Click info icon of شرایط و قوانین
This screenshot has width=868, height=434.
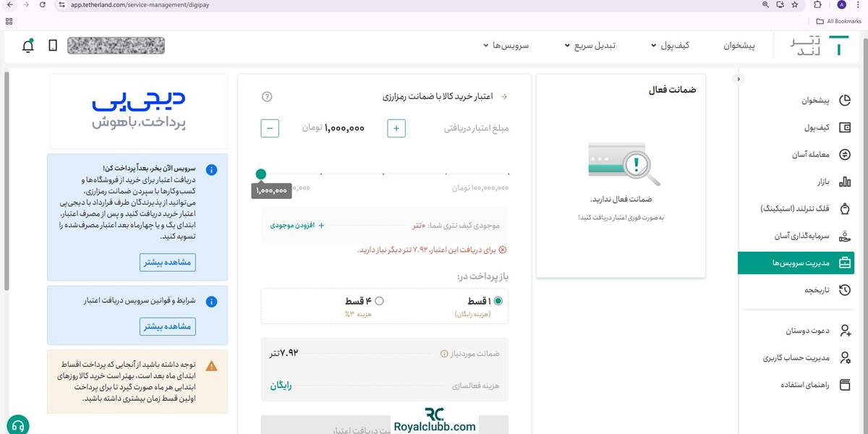click(x=211, y=302)
